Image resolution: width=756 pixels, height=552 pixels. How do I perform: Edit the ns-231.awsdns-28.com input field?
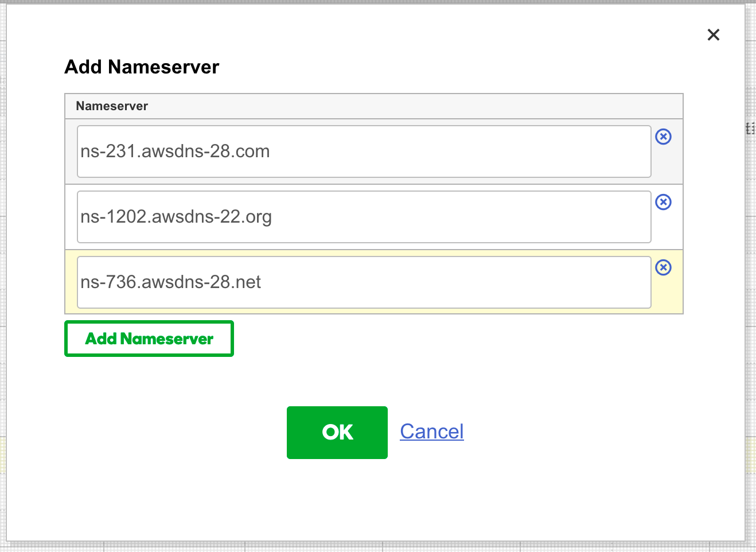(364, 151)
